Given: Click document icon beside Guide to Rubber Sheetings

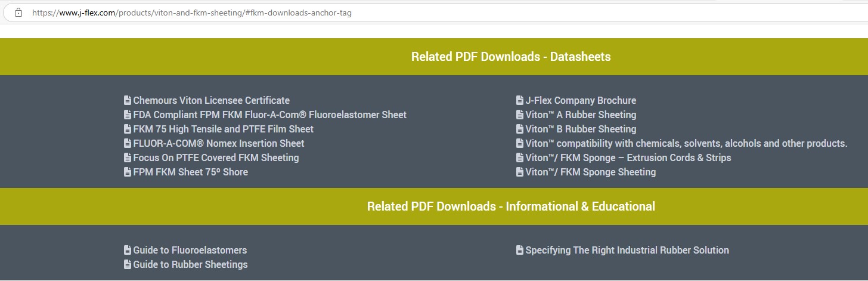Looking at the screenshot, I should 128,264.
